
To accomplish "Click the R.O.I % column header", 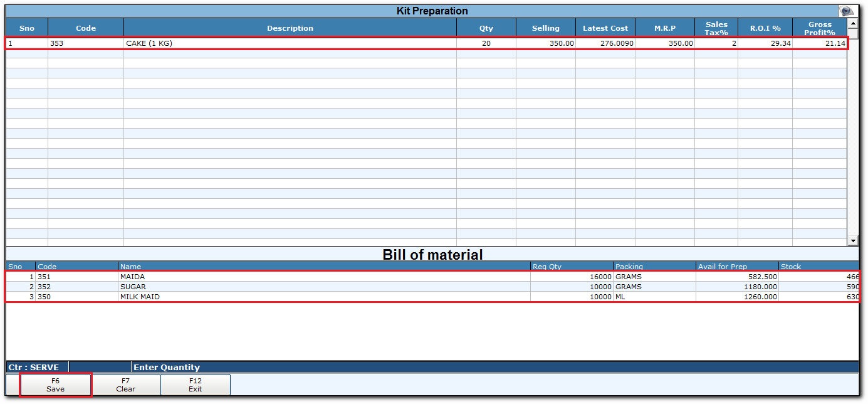I will [765, 28].
